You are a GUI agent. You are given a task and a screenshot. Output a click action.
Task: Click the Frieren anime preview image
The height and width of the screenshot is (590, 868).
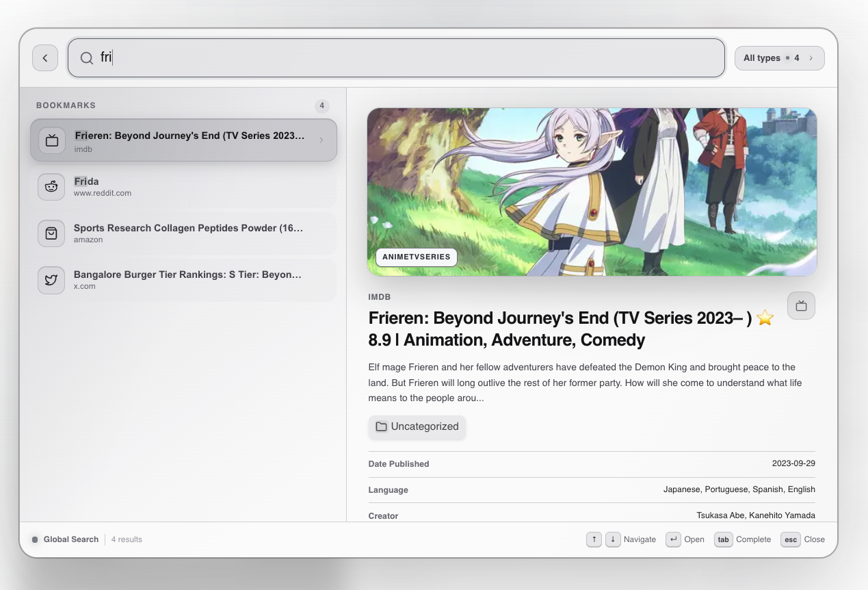pos(592,192)
